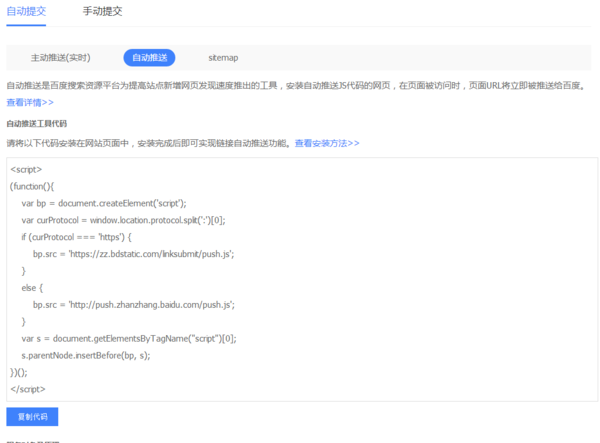Screen dimensions: 600x443
Task: Select the 主动推送(实时) option
Action: coord(60,58)
